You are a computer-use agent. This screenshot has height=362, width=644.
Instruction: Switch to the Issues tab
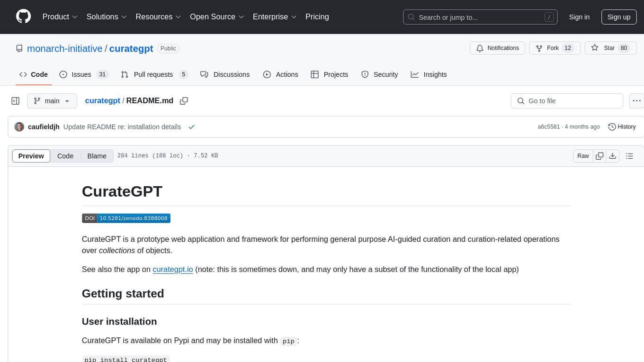(x=84, y=74)
